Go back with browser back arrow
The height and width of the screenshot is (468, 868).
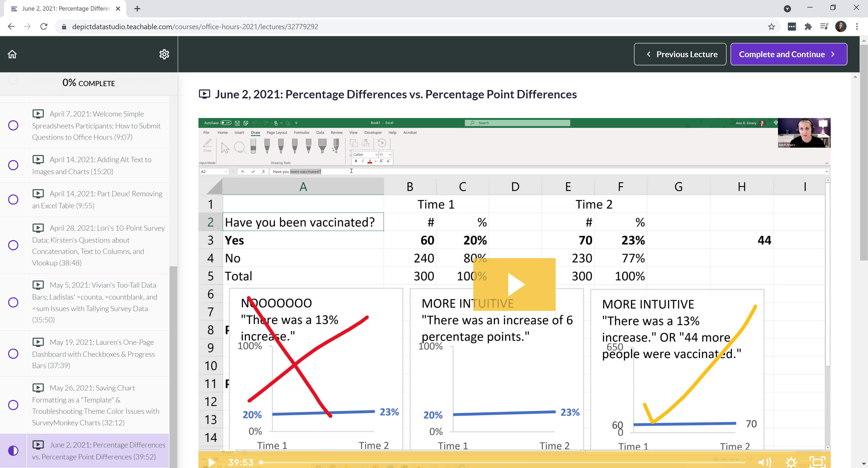pyautogui.click(x=11, y=27)
